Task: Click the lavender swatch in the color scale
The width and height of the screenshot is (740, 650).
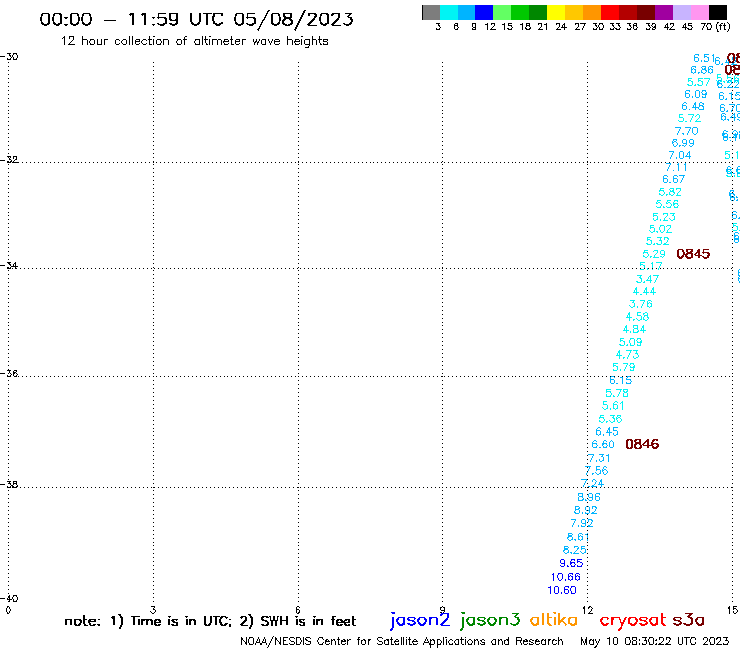Action: pyautogui.click(x=682, y=12)
